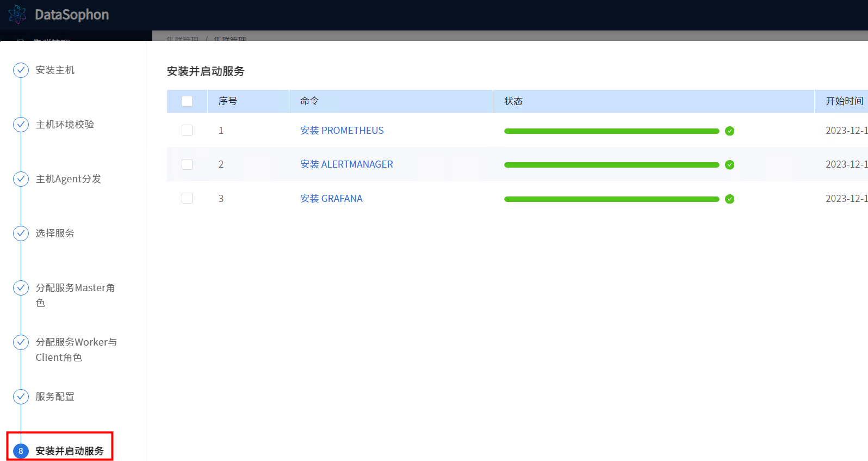Open the 安装 PROMETHEUS command link
Screen dimensions: 868x461
[x=342, y=131]
